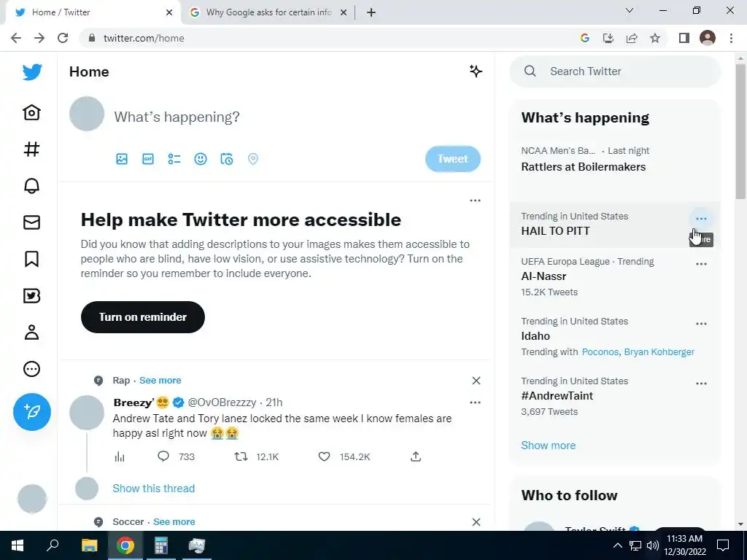747x560 pixels.
Task: Open the Poconos trending link
Action: coord(600,352)
